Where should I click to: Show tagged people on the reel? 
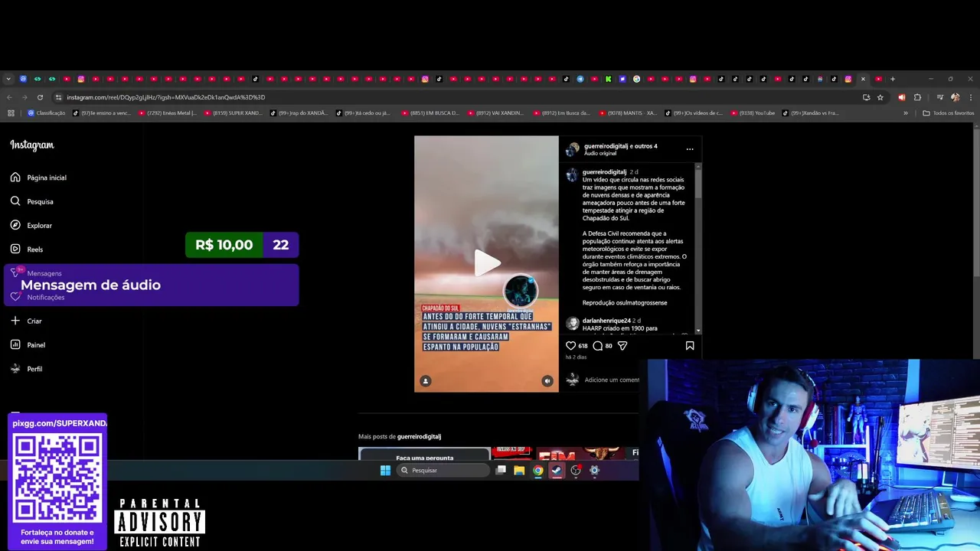pyautogui.click(x=426, y=381)
